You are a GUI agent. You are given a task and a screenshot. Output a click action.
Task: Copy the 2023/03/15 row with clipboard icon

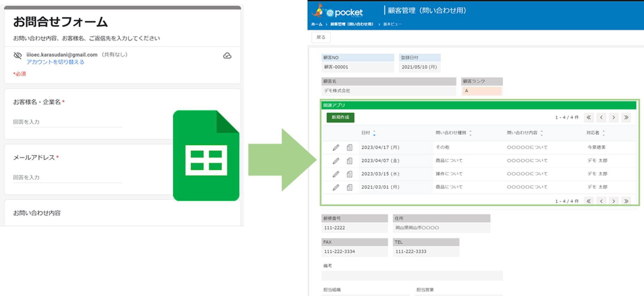(349, 174)
